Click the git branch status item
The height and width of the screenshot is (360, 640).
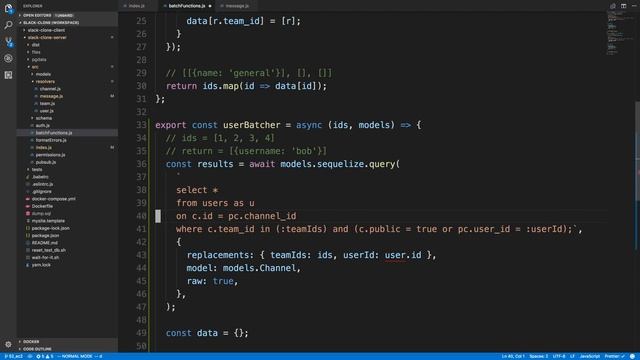14,356
